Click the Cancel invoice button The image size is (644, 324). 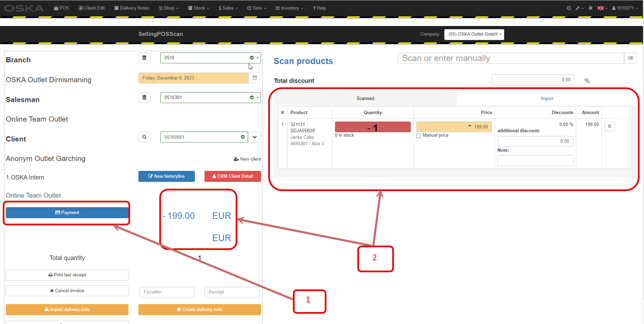pos(67,291)
